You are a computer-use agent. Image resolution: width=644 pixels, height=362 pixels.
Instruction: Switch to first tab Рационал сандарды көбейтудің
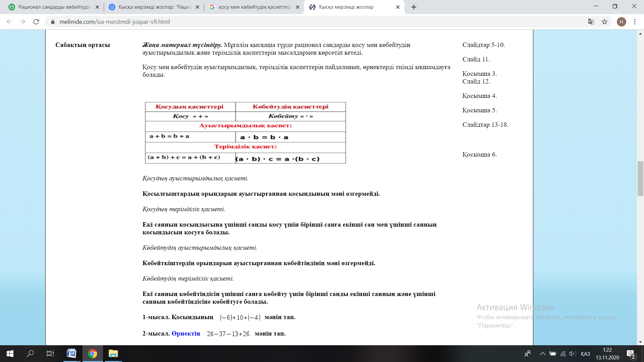[x=54, y=7]
